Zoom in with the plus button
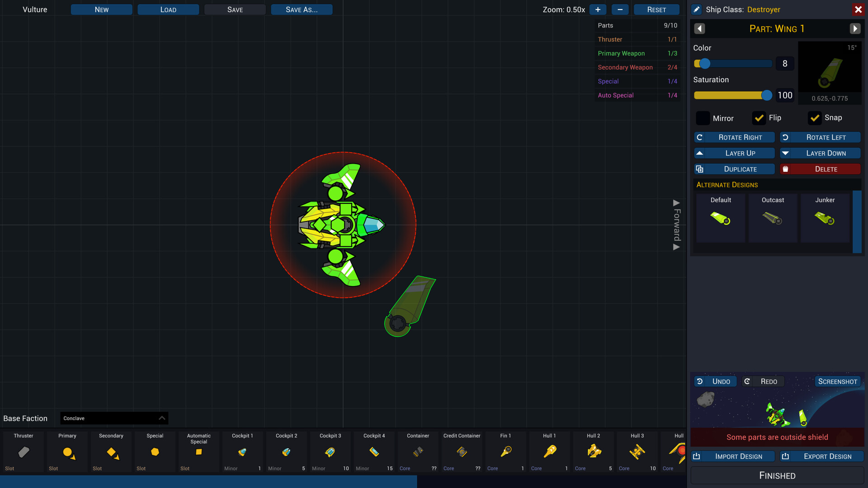This screenshot has height=488, width=868. 598,9
